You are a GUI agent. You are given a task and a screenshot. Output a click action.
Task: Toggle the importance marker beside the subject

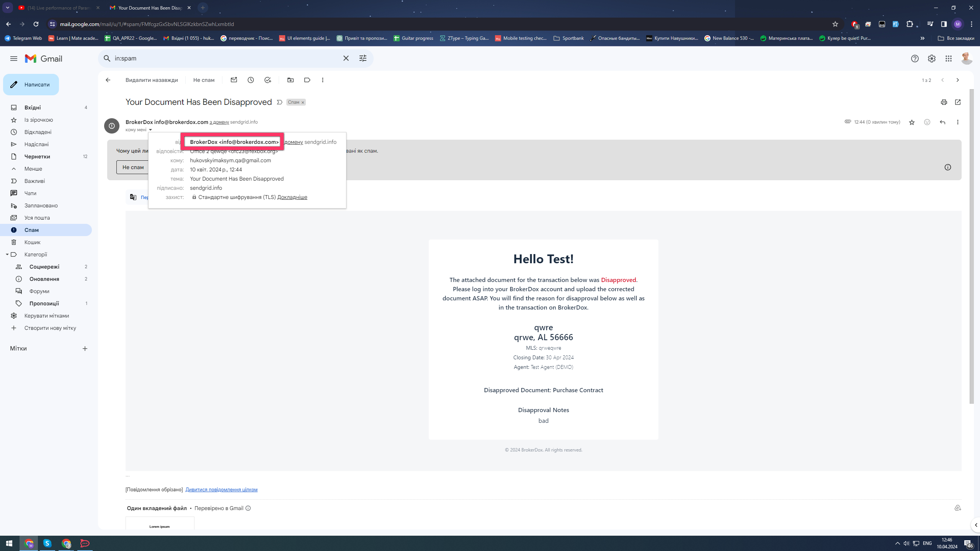(x=279, y=102)
